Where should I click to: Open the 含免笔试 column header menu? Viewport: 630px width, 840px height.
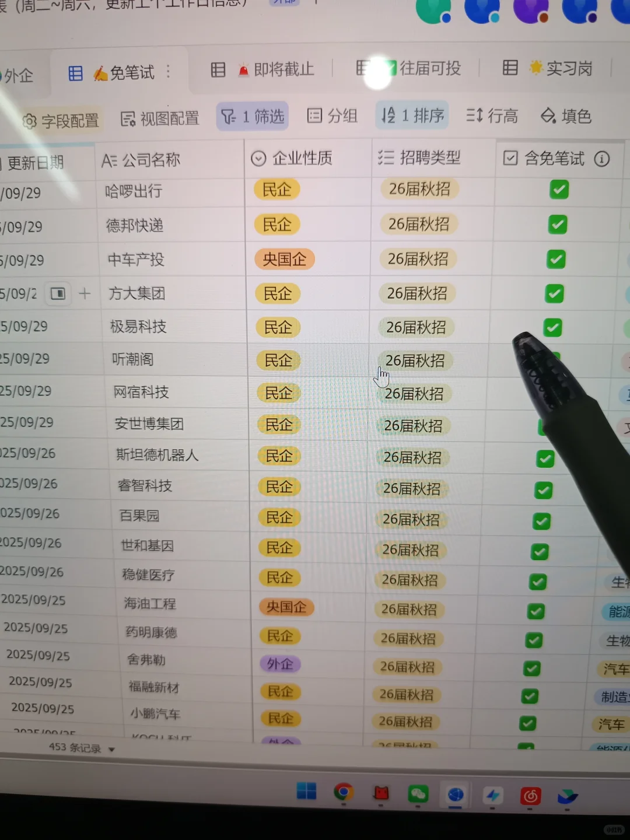tap(559, 158)
